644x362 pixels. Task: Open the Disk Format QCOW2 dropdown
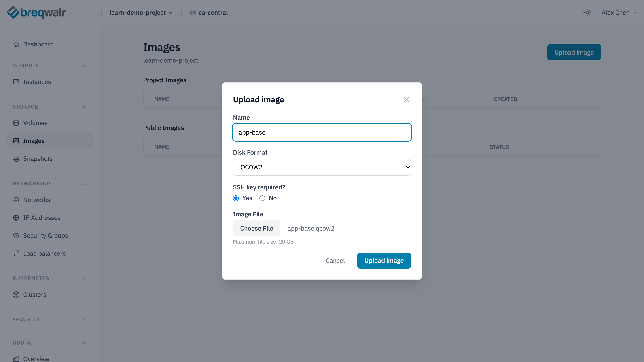click(322, 167)
